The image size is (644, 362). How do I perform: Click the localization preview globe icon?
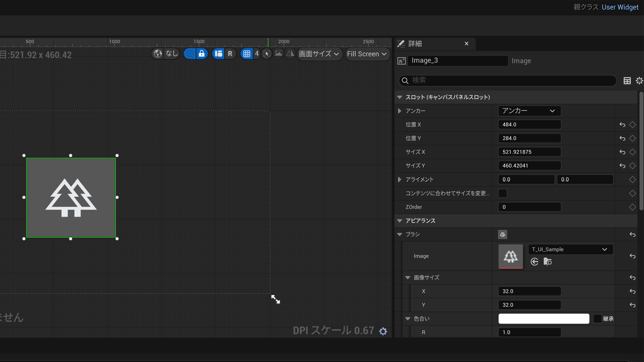(x=157, y=54)
